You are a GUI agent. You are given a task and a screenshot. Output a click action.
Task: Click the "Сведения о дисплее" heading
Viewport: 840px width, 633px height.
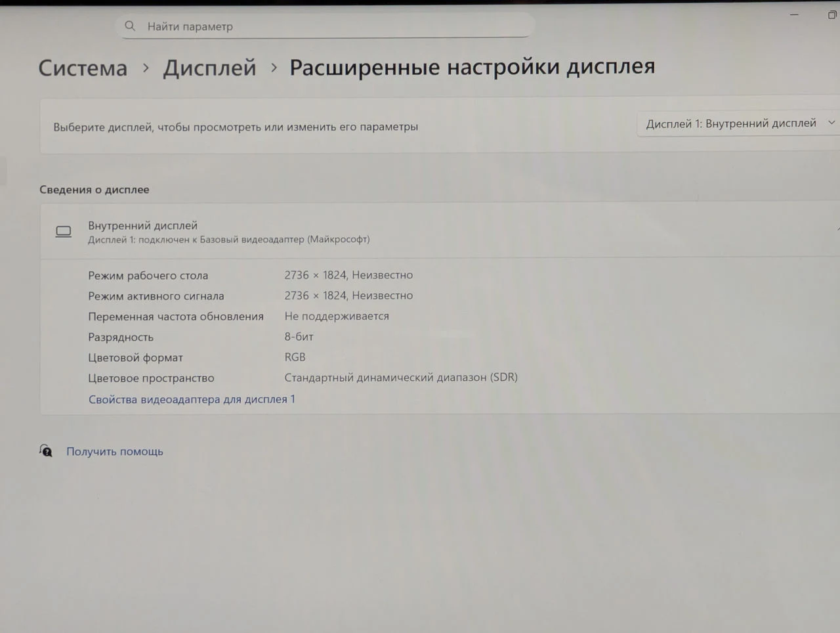point(94,190)
